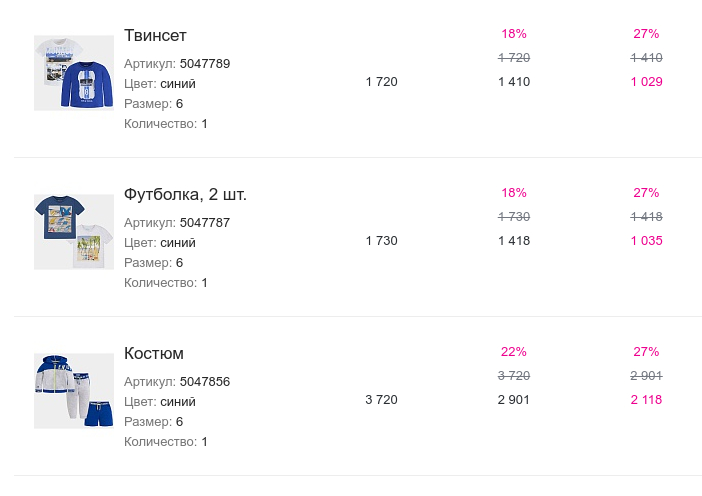Click the base price 3 720 without strikethrough

381,400
